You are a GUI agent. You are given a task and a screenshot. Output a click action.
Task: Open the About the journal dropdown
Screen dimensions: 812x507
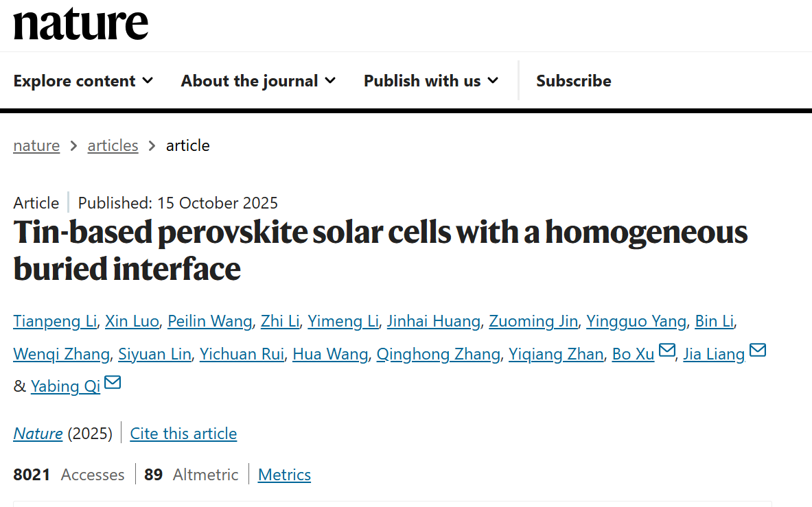258,81
